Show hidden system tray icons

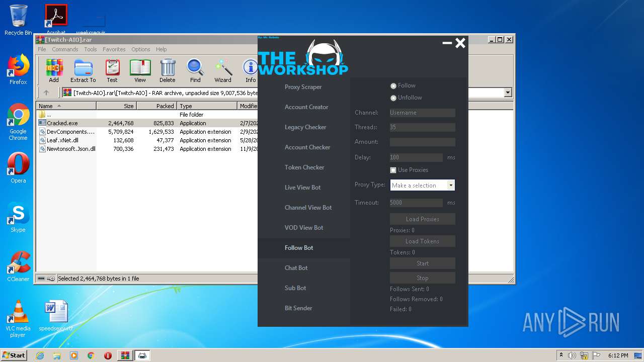point(561,355)
